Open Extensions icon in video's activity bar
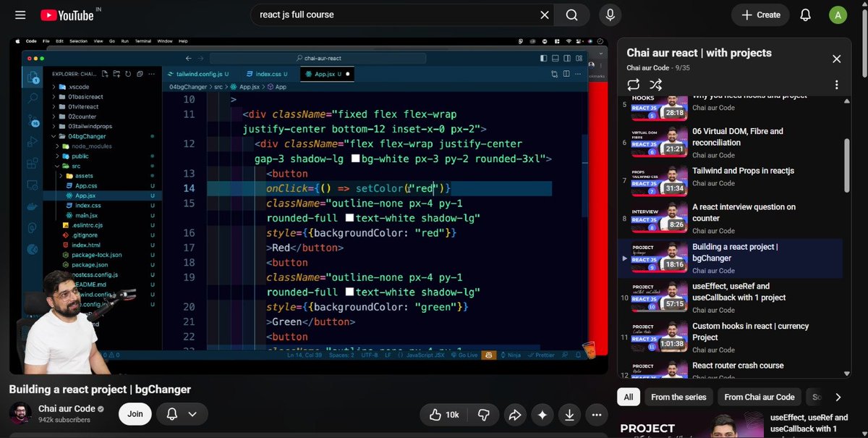The height and width of the screenshot is (438, 868). click(33, 164)
